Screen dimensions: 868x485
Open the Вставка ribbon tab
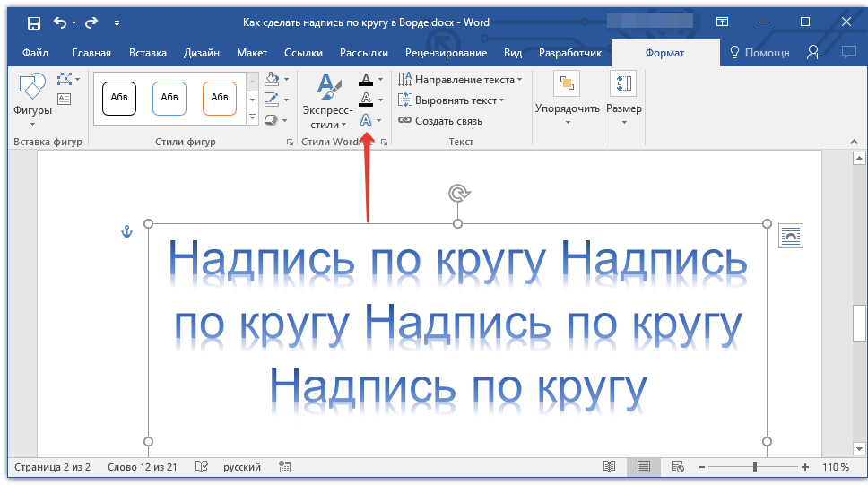[147, 53]
